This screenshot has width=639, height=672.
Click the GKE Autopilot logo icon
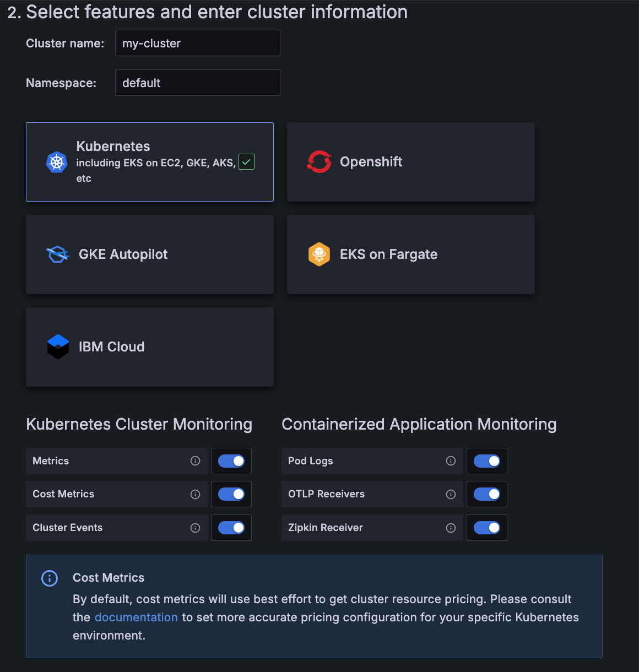(58, 254)
